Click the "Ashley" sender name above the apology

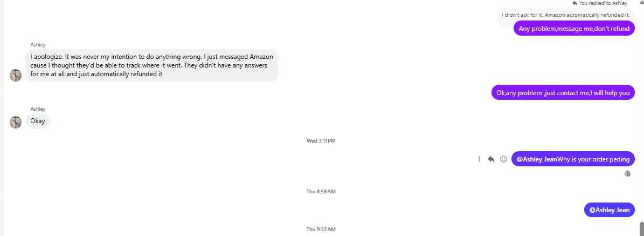click(x=38, y=45)
